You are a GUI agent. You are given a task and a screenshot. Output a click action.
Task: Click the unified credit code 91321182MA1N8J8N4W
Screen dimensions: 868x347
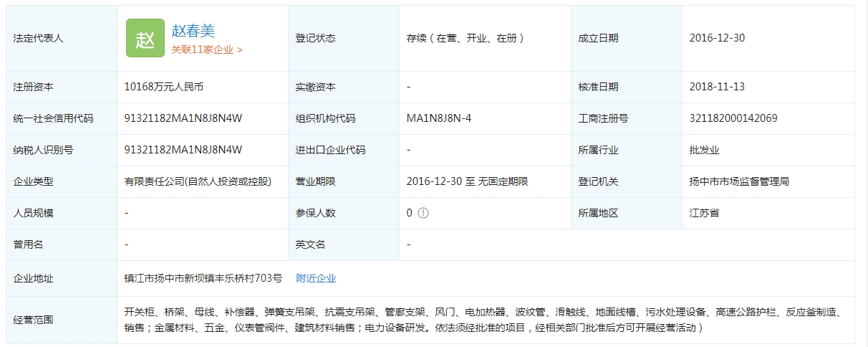[x=183, y=118]
